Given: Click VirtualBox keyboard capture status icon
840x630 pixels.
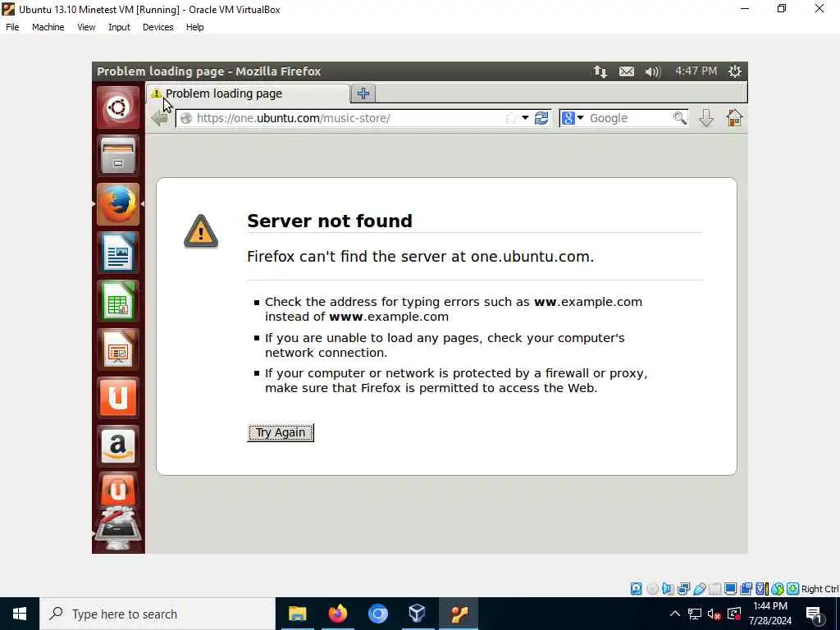Looking at the screenshot, I should coord(793,589).
